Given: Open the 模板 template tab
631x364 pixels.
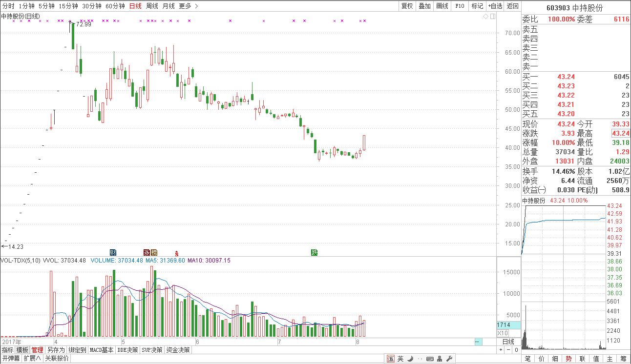Looking at the screenshot, I should coord(22,350).
